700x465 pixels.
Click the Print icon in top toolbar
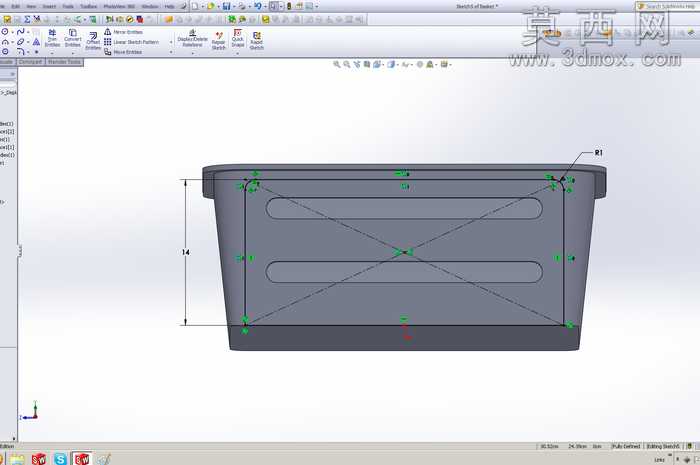click(242, 6)
